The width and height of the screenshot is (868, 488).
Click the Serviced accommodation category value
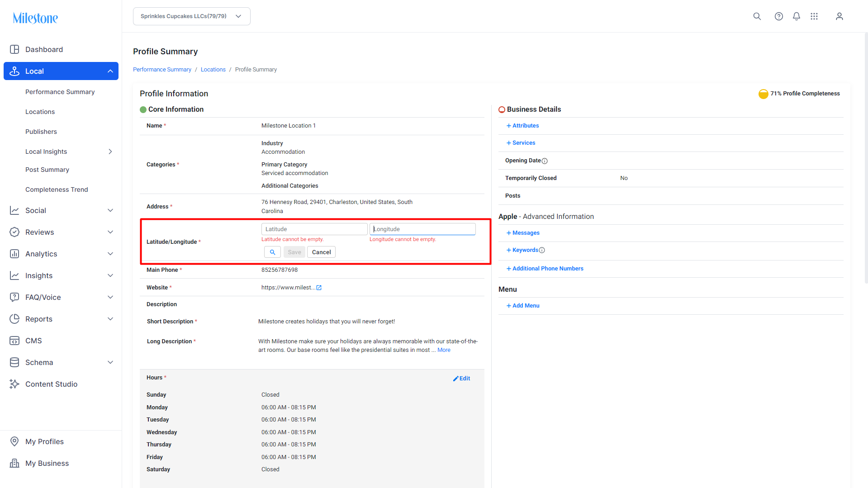(295, 173)
